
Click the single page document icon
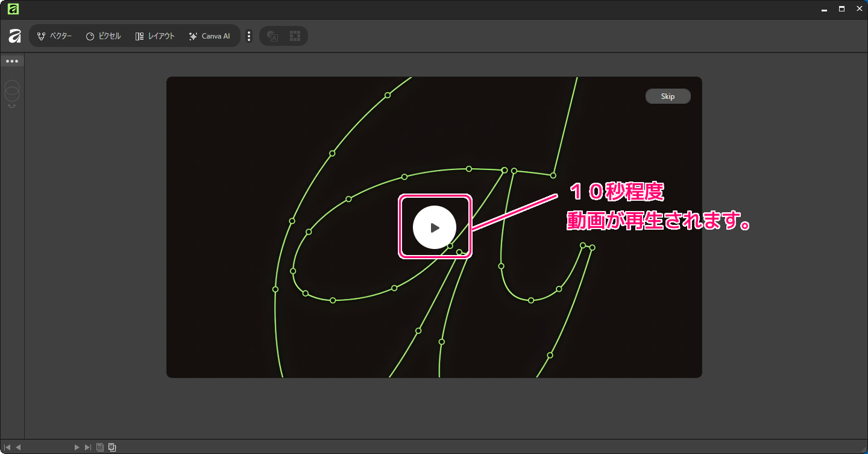(x=100, y=447)
